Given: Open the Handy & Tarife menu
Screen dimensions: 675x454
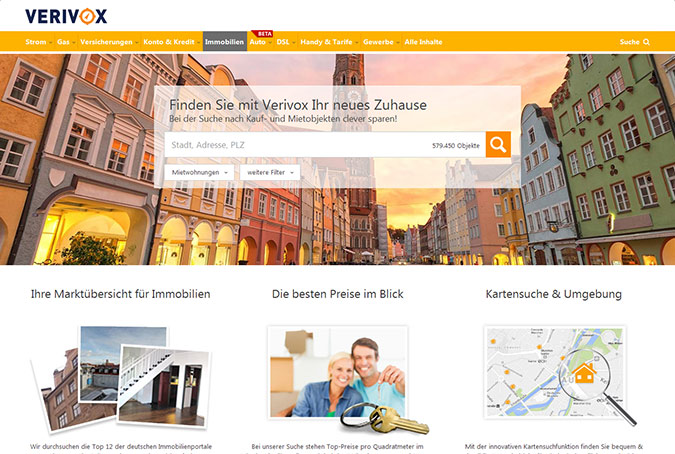Looking at the screenshot, I should (x=329, y=42).
